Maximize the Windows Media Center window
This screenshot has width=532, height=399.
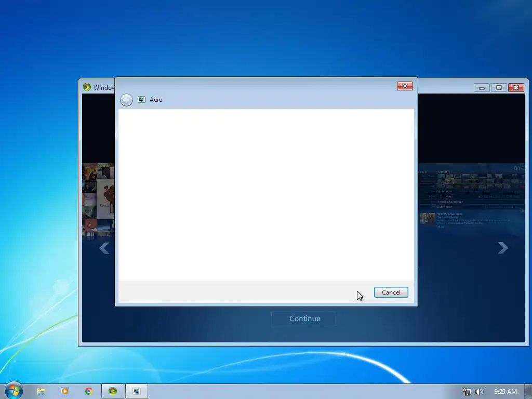pos(499,87)
